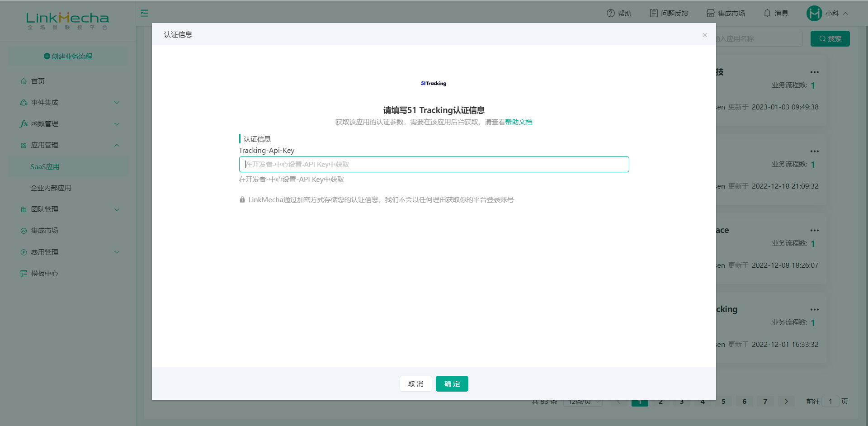Click next page arrow
The width and height of the screenshot is (868, 426).
click(x=786, y=402)
